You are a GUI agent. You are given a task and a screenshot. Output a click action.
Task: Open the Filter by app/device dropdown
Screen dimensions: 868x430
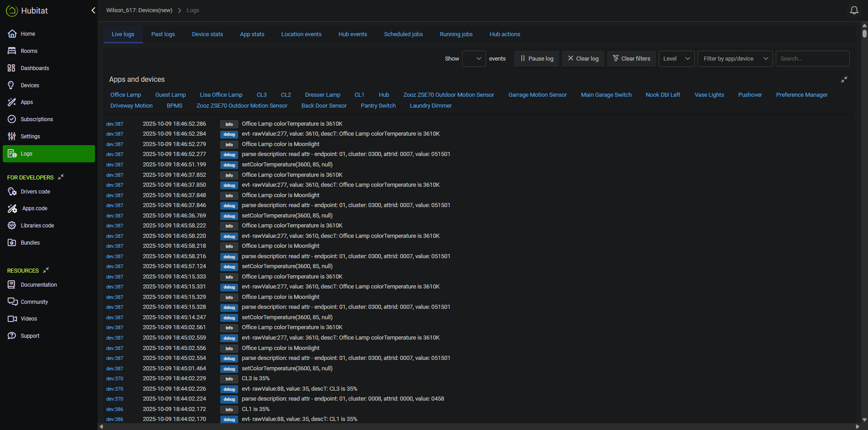[x=735, y=59]
